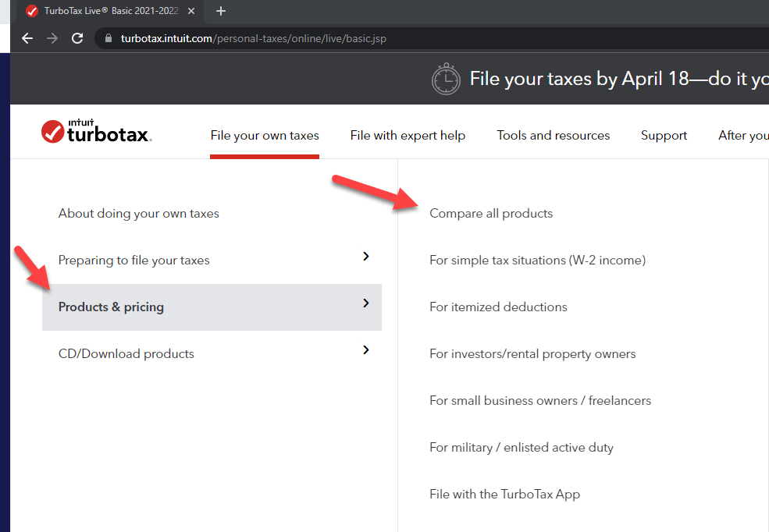Open For small business owners / freelancers
The image size is (769, 532).
tap(540, 401)
